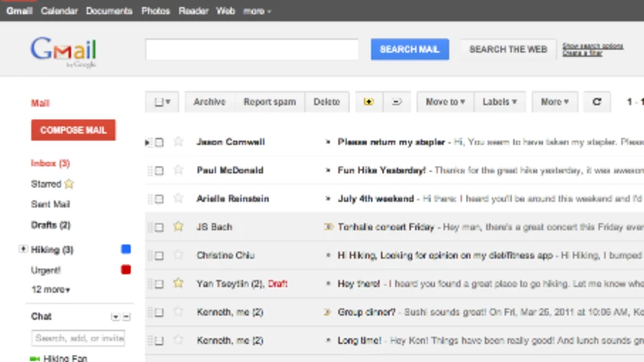Click the SEARCH THE WEB button
644x362 pixels.
pyautogui.click(x=508, y=49)
